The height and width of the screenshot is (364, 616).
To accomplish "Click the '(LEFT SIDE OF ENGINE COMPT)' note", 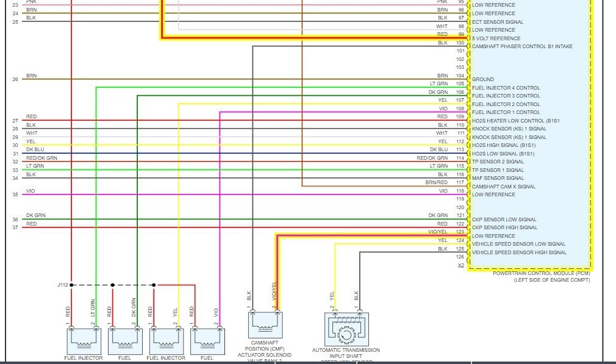I will (552, 280).
